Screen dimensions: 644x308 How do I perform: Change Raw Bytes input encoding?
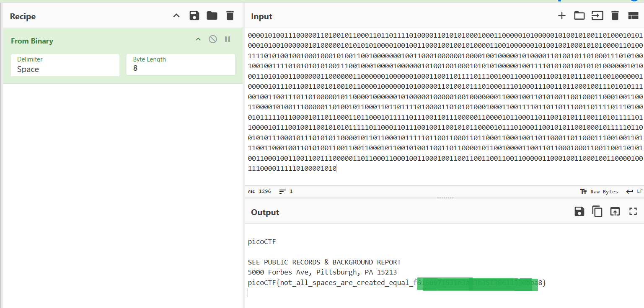pyautogui.click(x=599, y=192)
